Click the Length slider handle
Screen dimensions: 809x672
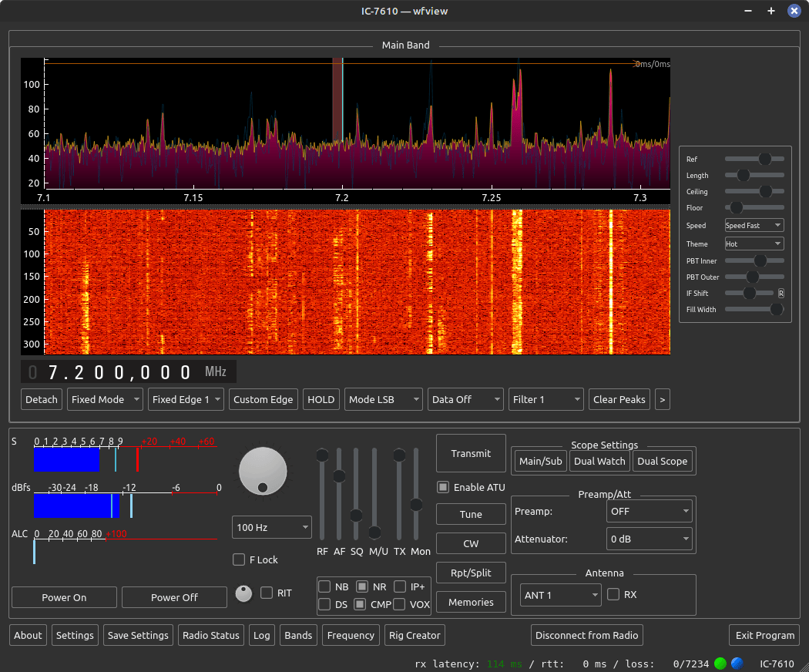coord(743,176)
